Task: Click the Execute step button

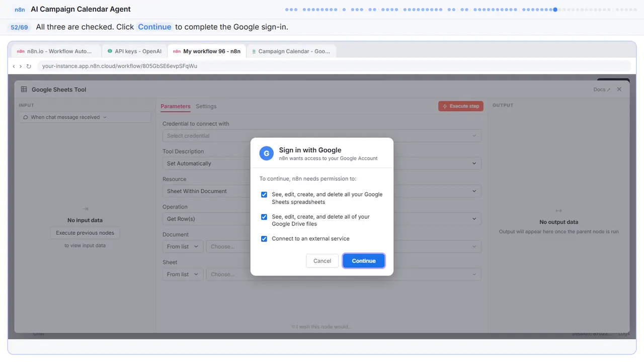Action: click(461, 106)
